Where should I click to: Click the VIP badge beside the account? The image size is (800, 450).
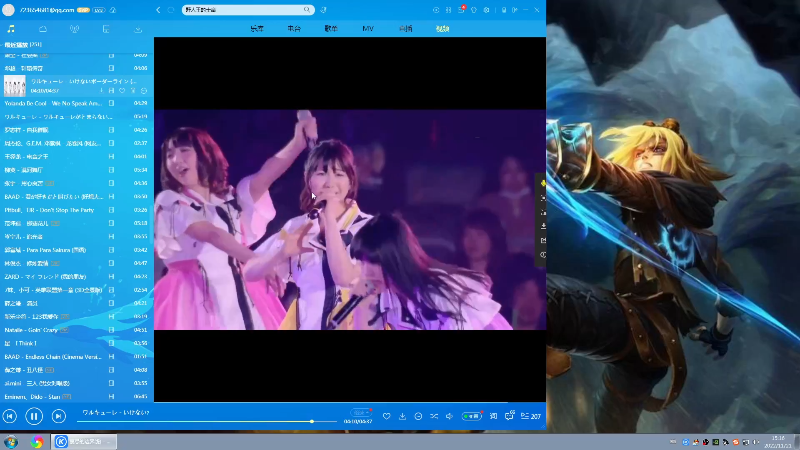click(83, 10)
